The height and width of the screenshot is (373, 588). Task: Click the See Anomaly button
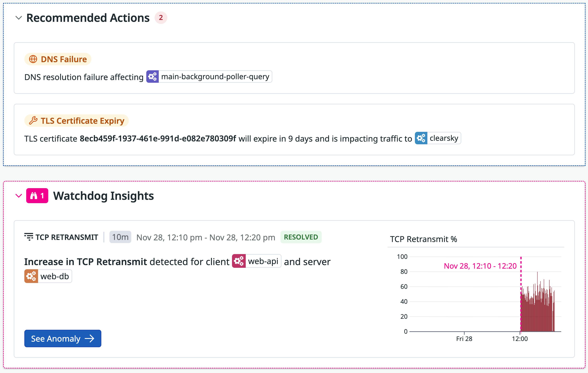pyautogui.click(x=62, y=339)
